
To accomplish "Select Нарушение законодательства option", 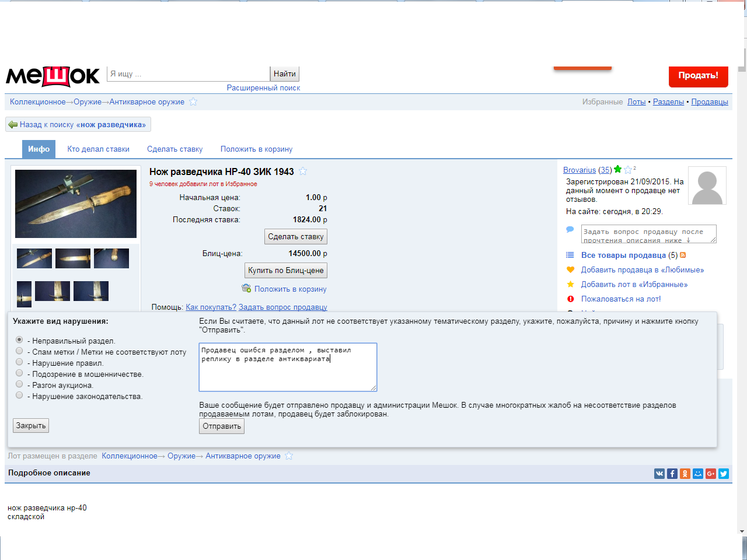I will pos(19,395).
